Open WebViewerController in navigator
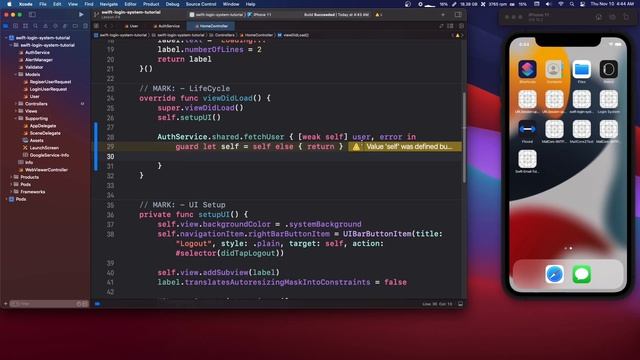The width and height of the screenshot is (640, 360). click(x=46, y=170)
